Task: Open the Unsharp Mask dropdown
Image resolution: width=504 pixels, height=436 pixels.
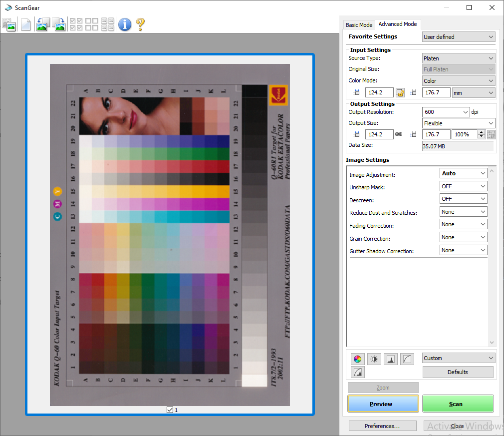Action: (x=463, y=186)
